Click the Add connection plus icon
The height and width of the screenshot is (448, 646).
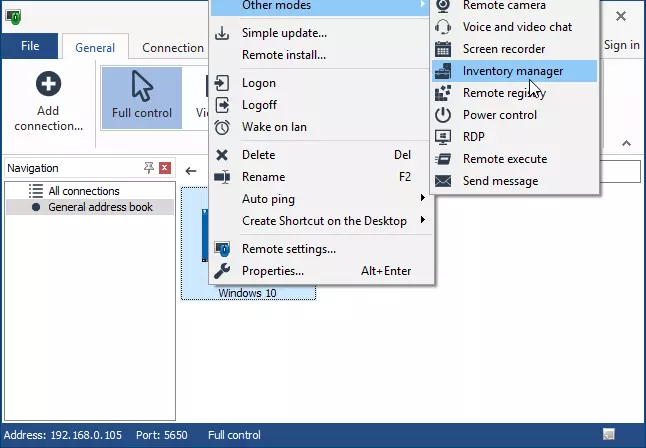tap(48, 85)
